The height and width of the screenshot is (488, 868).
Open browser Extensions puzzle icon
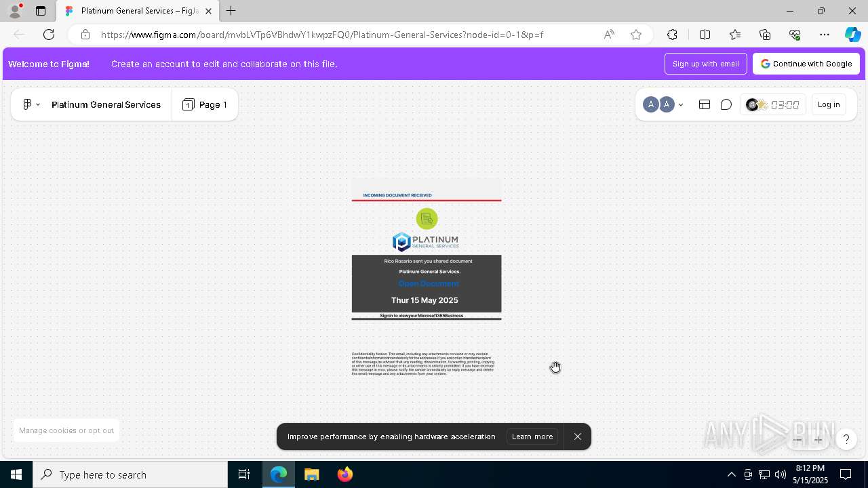click(672, 35)
